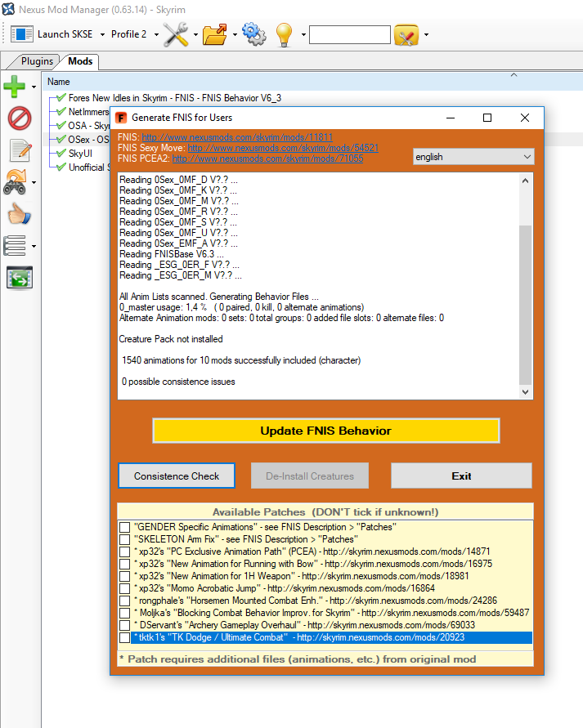Click the list categories icon
The height and width of the screenshot is (728, 583).
pyautogui.click(x=15, y=246)
